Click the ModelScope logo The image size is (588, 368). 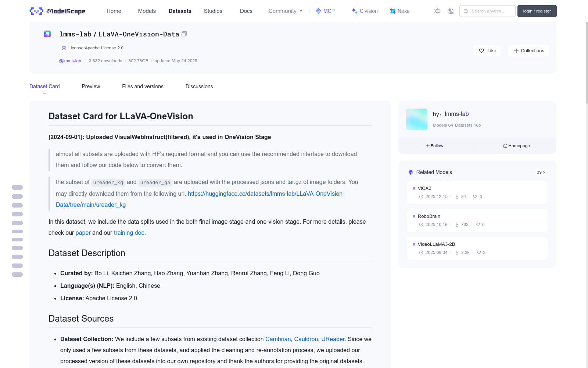coord(57,11)
